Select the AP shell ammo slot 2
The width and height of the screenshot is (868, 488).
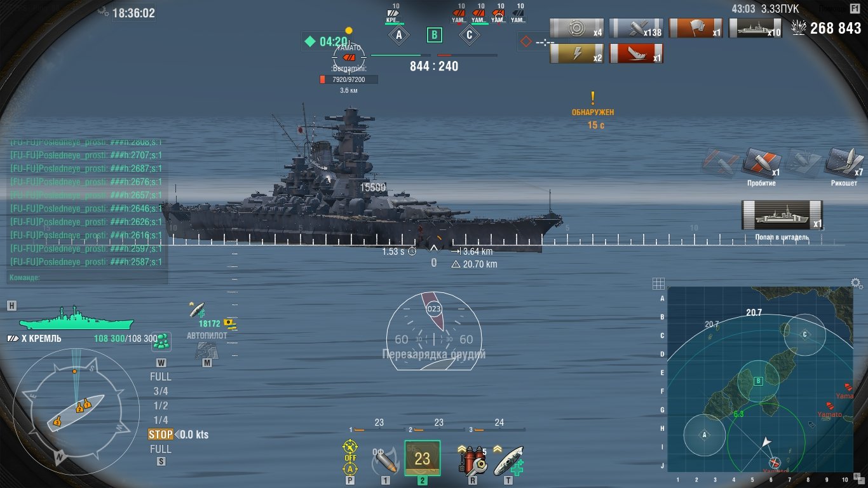click(423, 458)
